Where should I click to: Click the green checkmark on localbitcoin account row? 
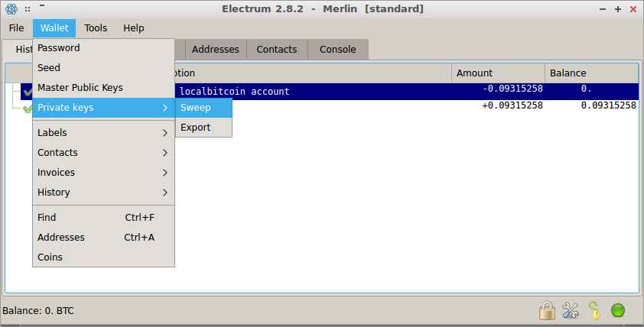pyautogui.click(x=27, y=92)
